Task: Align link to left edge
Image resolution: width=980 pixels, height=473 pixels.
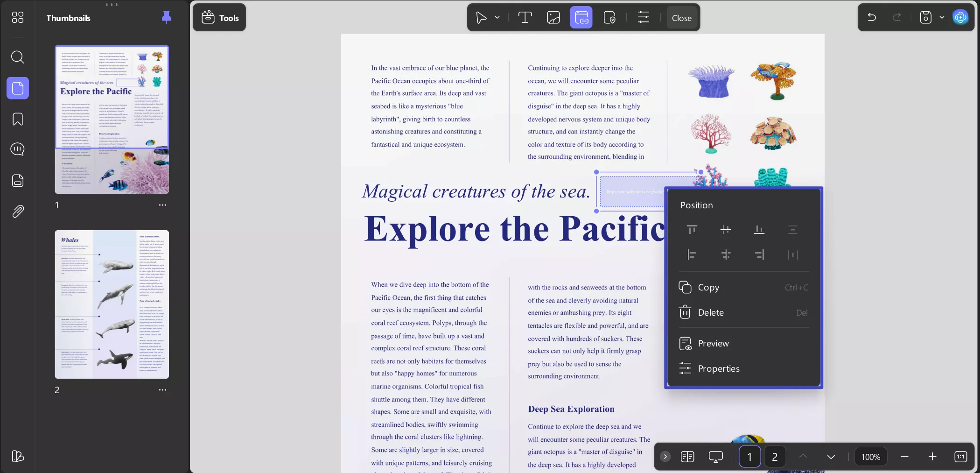Action: [692, 254]
